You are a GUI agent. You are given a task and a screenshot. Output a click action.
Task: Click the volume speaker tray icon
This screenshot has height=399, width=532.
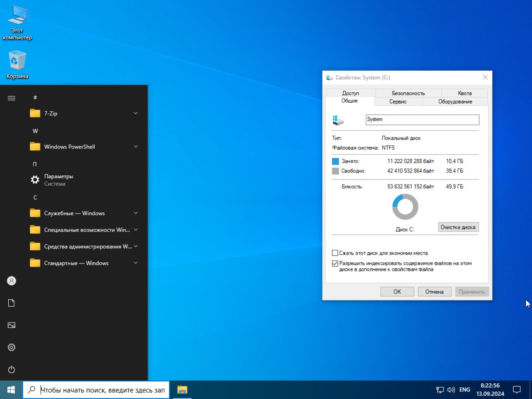point(451,390)
